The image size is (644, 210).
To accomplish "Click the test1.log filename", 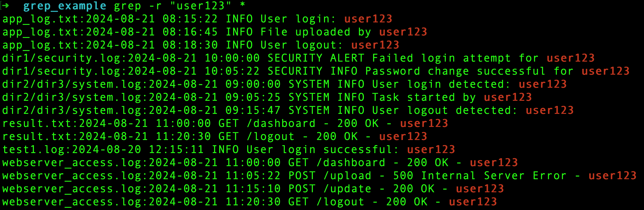I will tap(34, 150).
